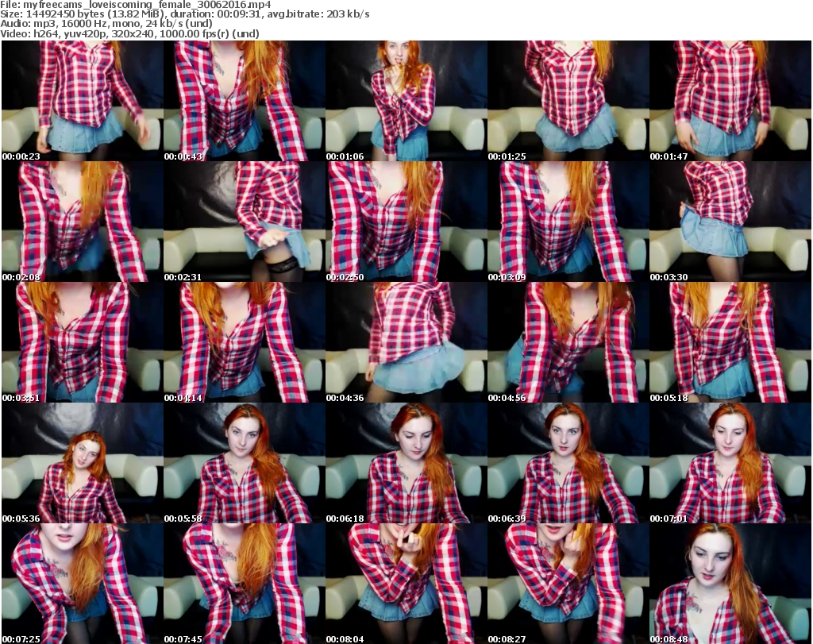This screenshot has width=813, height=644.
Task: Choose the frame timestamped 00:01:25
Action: [x=568, y=101]
